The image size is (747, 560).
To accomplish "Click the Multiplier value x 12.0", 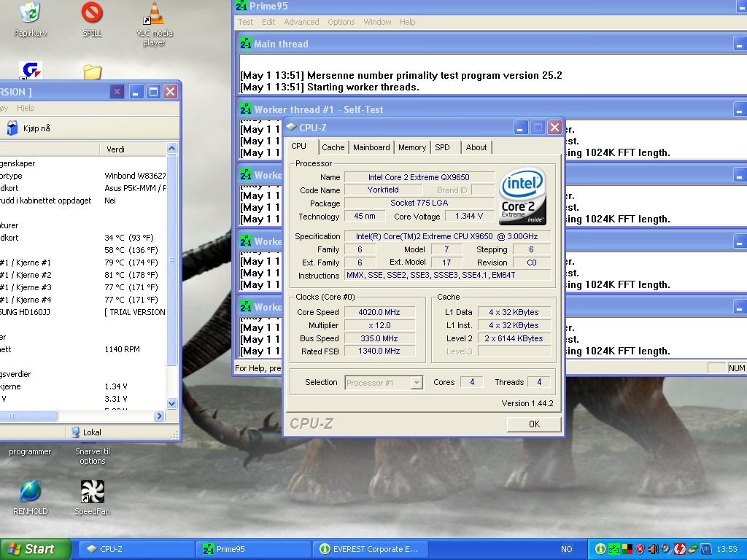I will pyautogui.click(x=379, y=325).
